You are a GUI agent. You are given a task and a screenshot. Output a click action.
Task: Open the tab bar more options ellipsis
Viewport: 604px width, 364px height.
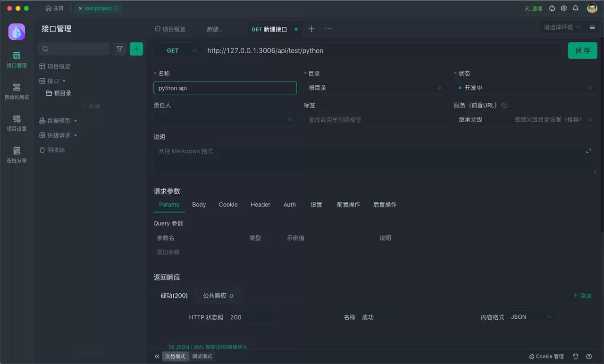pos(328,29)
